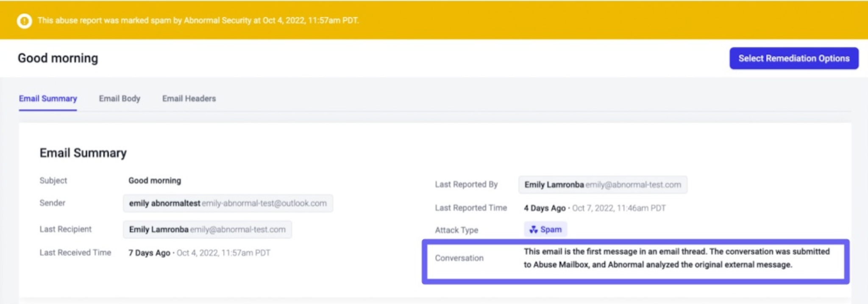868x304 pixels.
Task: Click the Email Summary section heading
Action: [83, 153]
